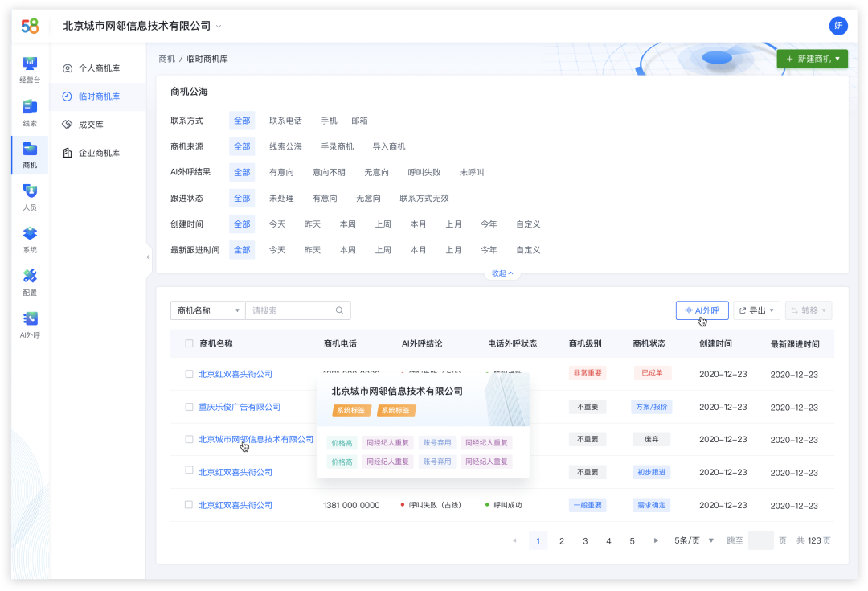
Task: Click the 方案/报价 status tag
Action: 652,407
